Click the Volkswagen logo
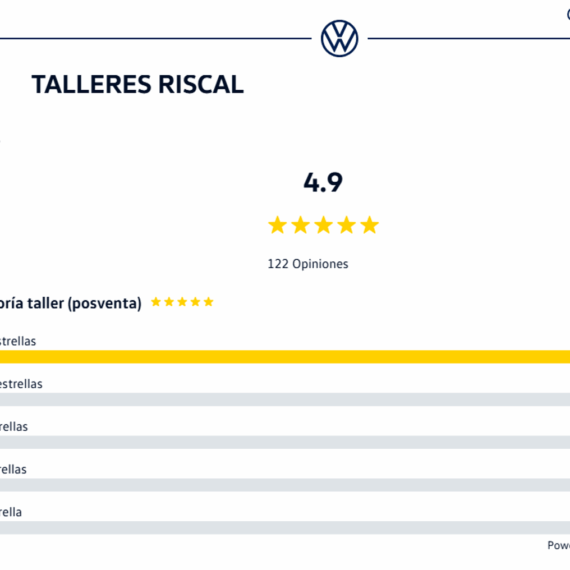This screenshot has width=570, height=570. tap(340, 39)
